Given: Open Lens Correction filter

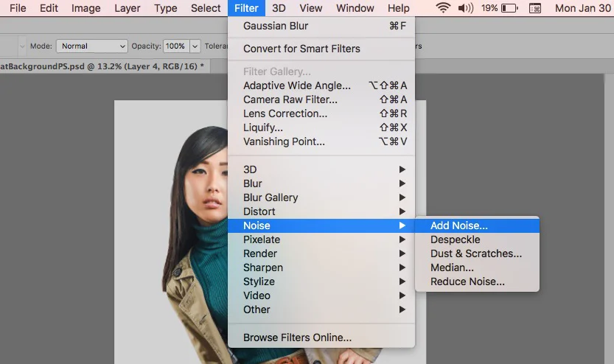Looking at the screenshot, I should [321, 113].
